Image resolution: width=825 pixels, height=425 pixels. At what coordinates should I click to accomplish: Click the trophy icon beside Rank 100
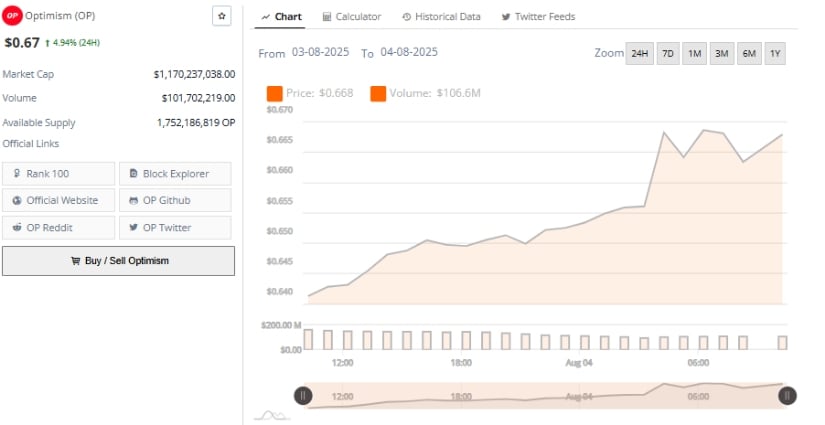pyautogui.click(x=17, y=173)
